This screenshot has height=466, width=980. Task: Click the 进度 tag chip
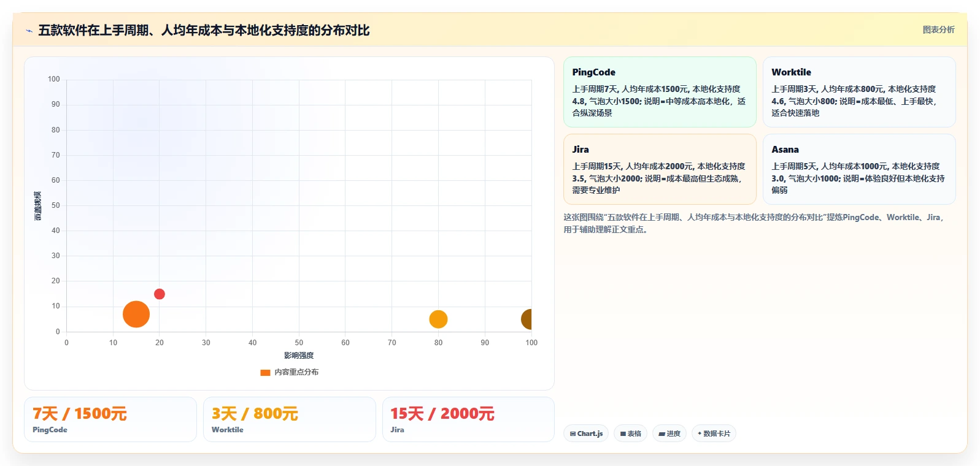pyautogui.click(x=669, y=434)
